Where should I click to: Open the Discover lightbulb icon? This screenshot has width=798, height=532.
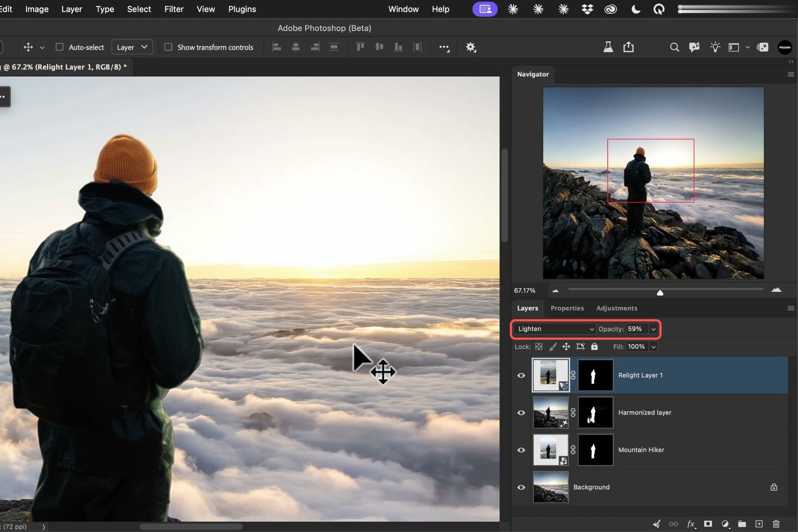(x=715, y=47)
